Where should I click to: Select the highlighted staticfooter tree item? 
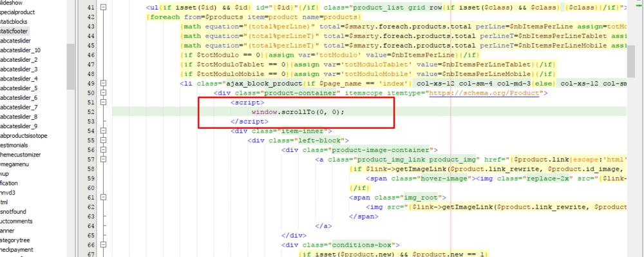15,31
